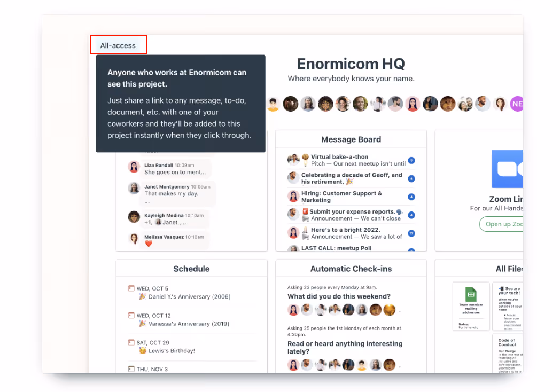560x392 pixels.
Task: Click Melissa Vasquez's avatar in chat
Action: [x=134, y=238]
